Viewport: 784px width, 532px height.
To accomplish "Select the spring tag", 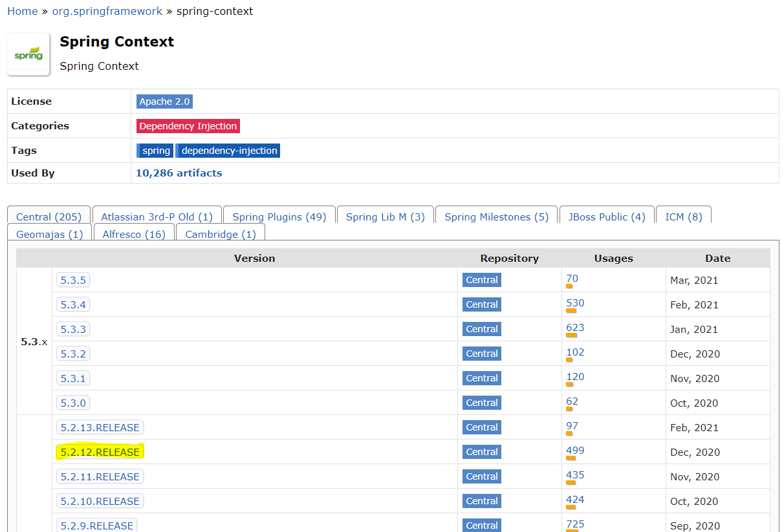I will click(x=155, y=151).
